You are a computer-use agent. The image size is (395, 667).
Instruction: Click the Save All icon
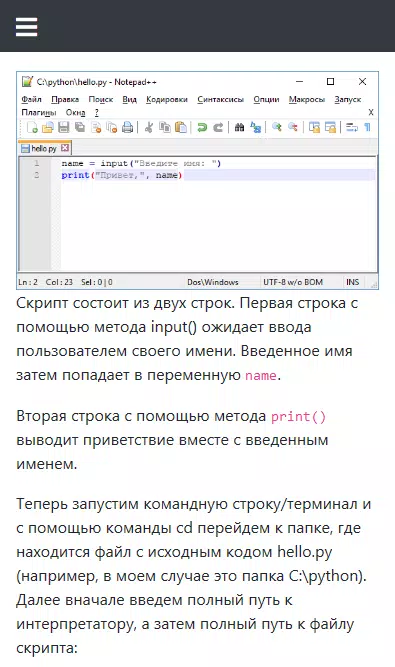(80, 127)
